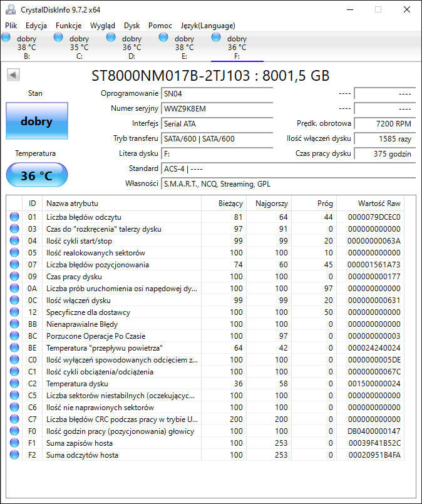The width and height of the screenshot is (422, 504).
Task: Click the Własności features field
Action: pos(288,184)
